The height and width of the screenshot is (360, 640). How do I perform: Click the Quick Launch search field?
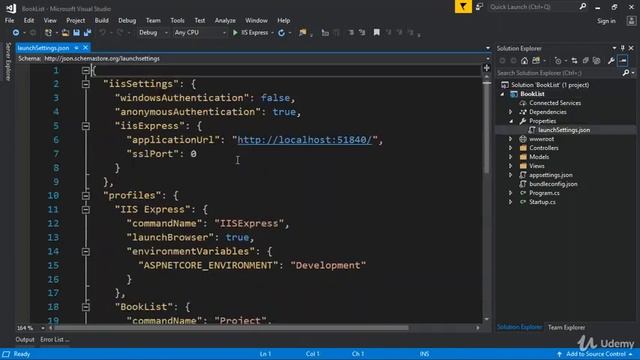pyautogui.click(x=532, y=7)
